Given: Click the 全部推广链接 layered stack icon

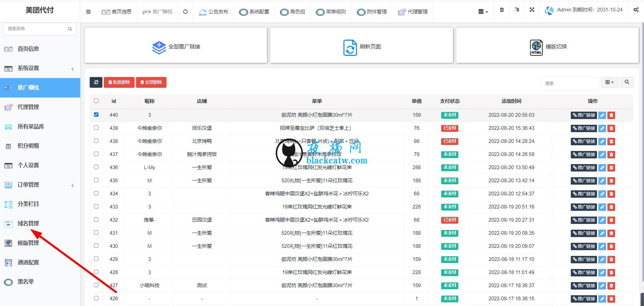Looking at the screenshot, I should click(x=159, y=47).
